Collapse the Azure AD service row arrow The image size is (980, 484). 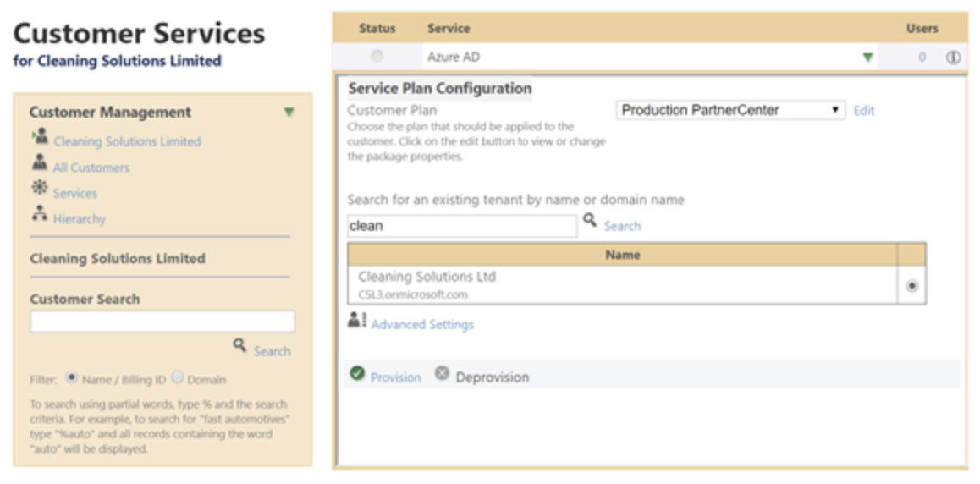pos(867,58)
